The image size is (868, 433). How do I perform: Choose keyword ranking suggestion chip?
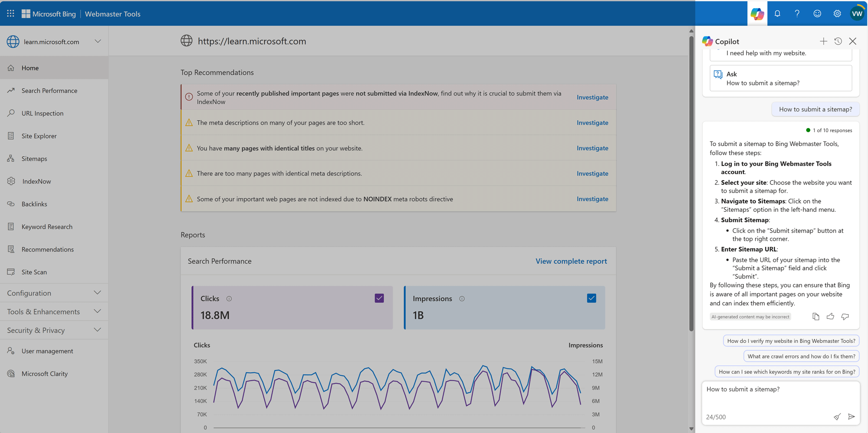tap(787, 371)
